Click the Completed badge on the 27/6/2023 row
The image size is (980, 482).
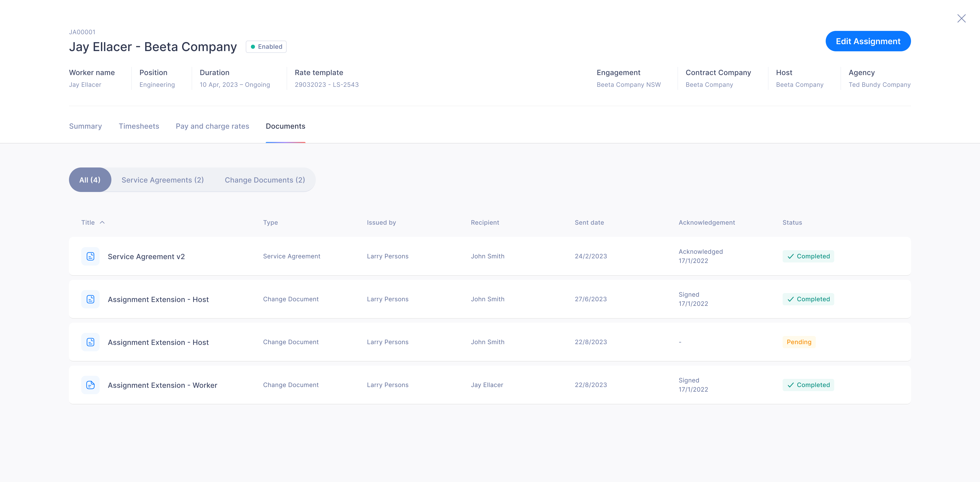coord(808,299)
